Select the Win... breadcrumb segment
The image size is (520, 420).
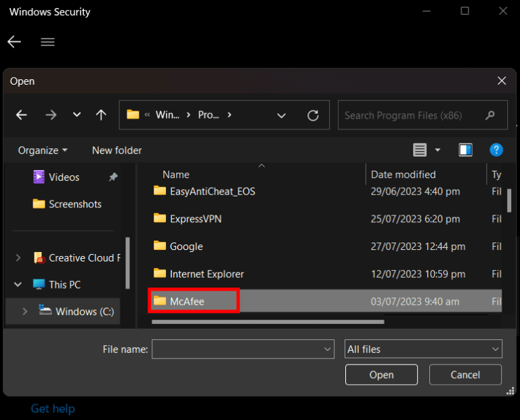tap(167, 114)
